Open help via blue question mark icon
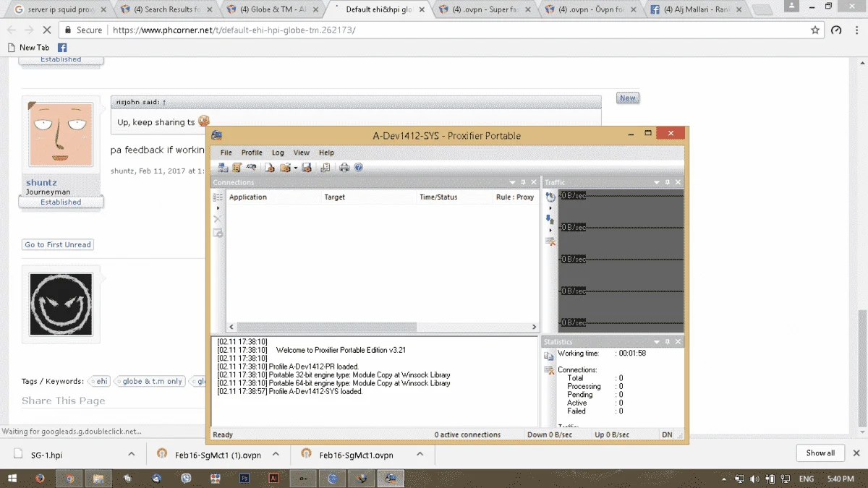Image resolution: width=868 pixels, height=488 pixels. (x=358, y=168)
